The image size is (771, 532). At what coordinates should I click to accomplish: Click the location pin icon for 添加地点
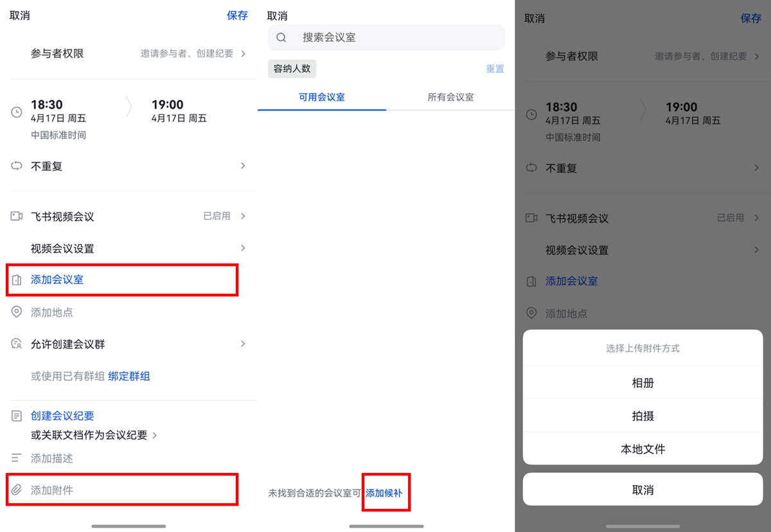(15, 312)
